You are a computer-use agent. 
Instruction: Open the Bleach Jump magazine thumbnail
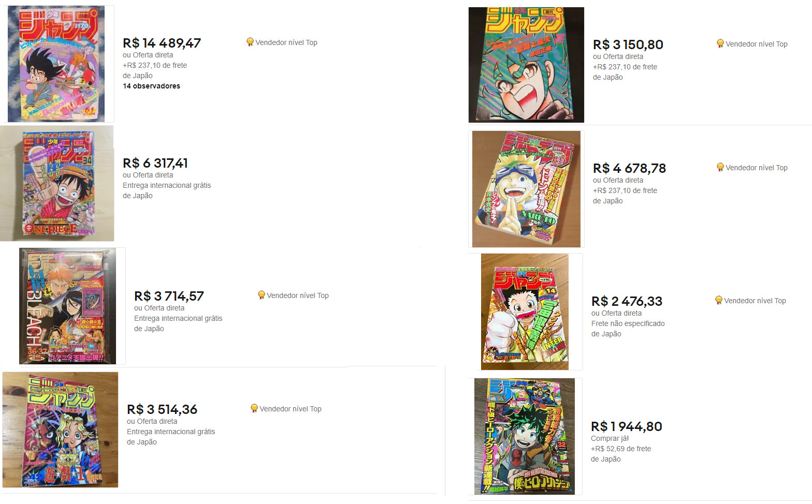[68, 306]
